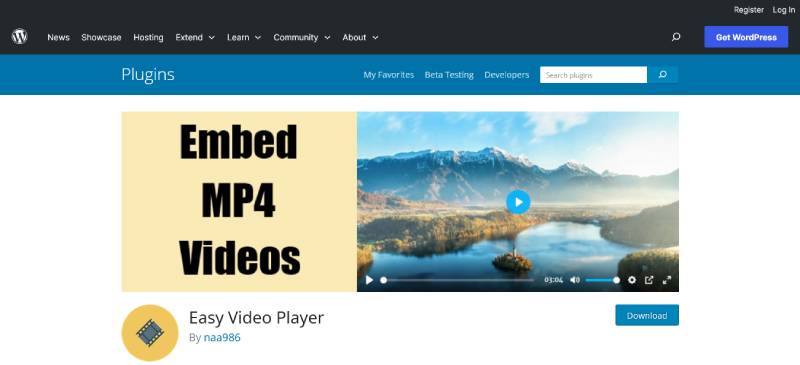This screenshot has width=800, height=365.
Task: Adjust the video volume slider
Action: coord(603,280)
